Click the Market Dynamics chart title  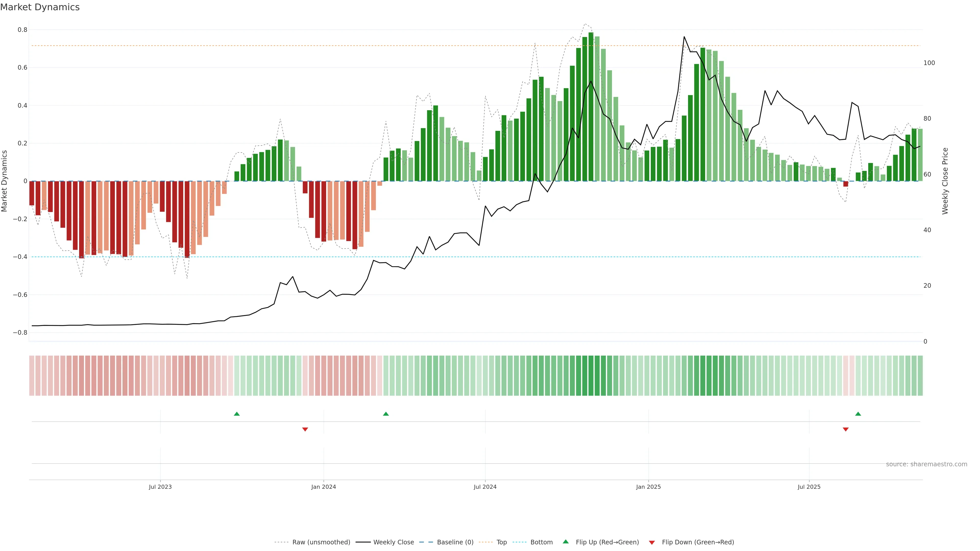pos(40,7)
